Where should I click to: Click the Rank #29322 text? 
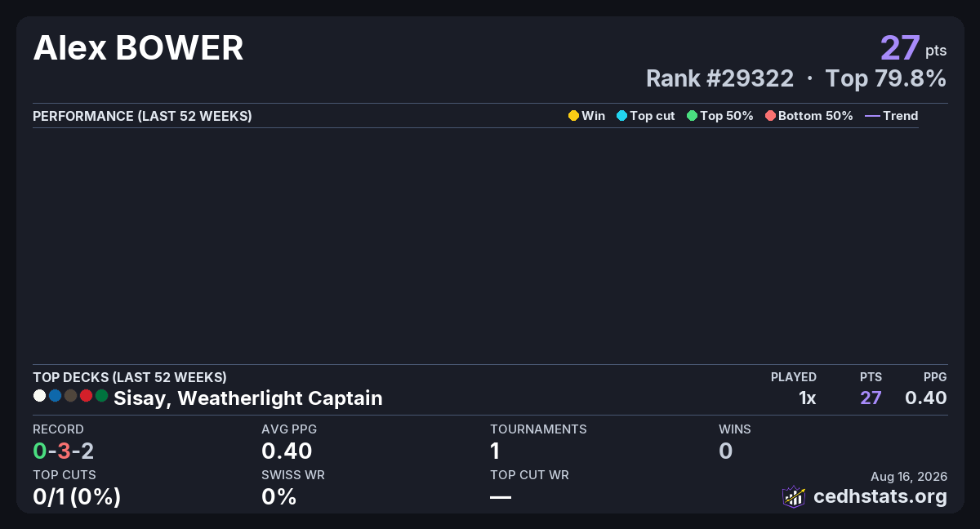pyautogui.click(x=719, y=78)
